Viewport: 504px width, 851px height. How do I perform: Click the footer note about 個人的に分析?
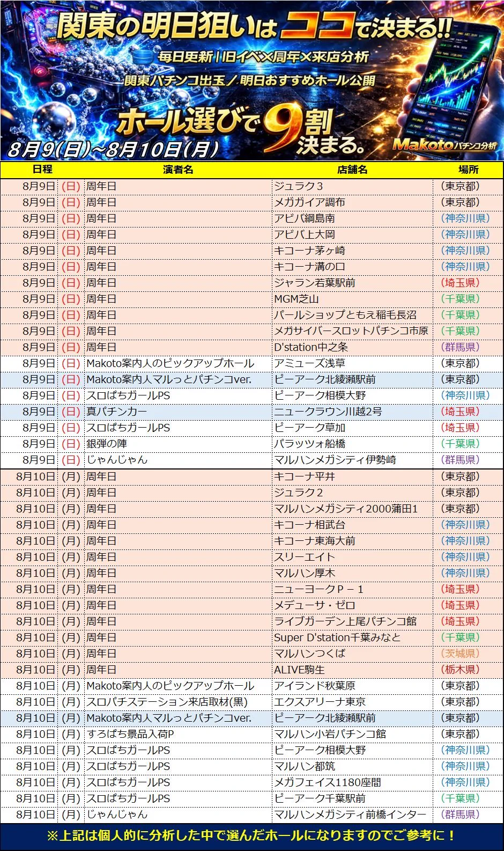(x=252, y=835)
